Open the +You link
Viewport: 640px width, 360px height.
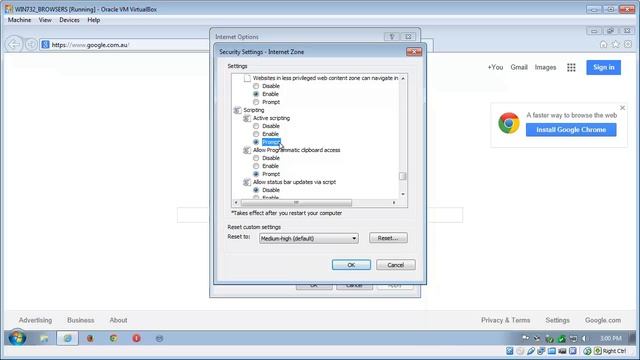495,67
